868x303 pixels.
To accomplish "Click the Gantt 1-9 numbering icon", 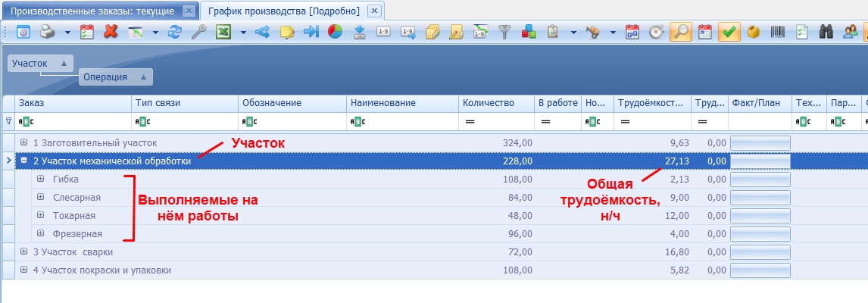I will point(480,32).
